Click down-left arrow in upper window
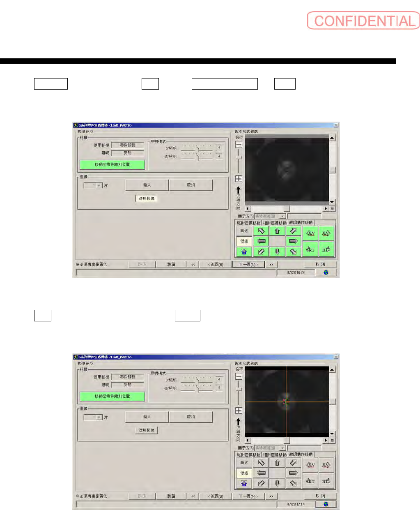Screen dimensions: 420x510 [x=261, y=252]
